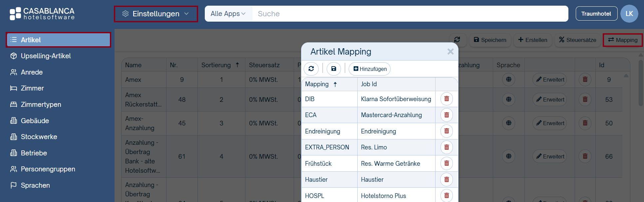Sort articles by Sortierung column header

(221, 65)
